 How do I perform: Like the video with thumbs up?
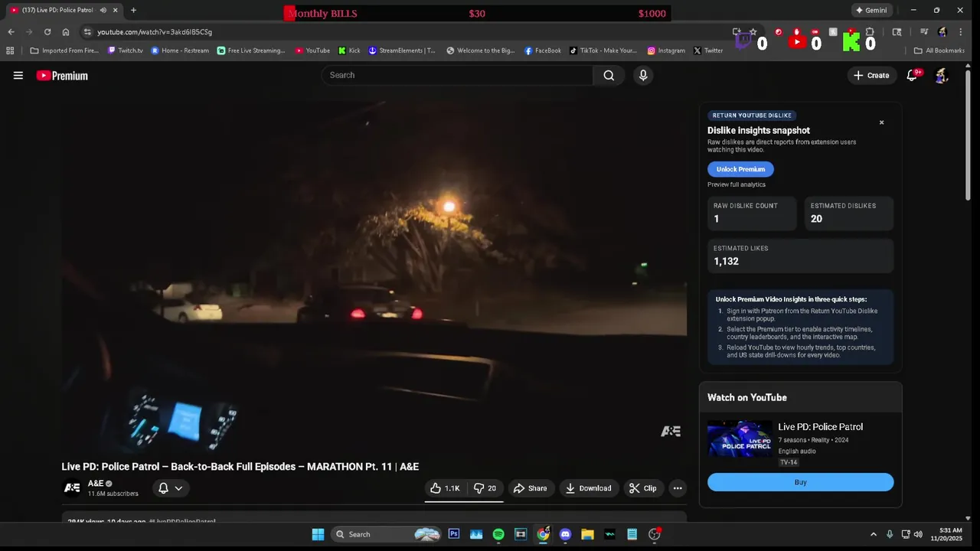446,488
